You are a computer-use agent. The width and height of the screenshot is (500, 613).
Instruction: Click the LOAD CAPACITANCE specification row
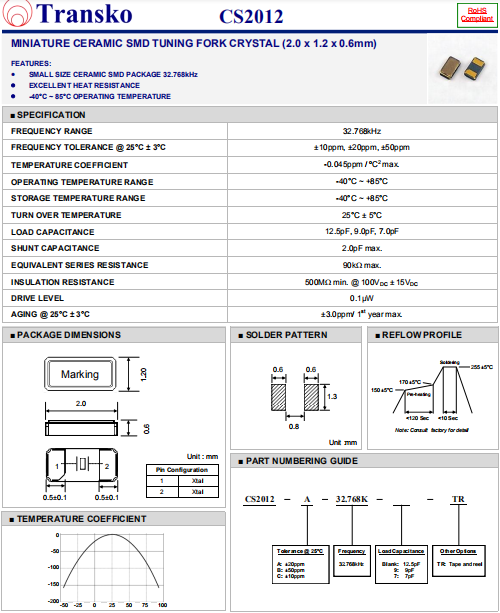point(250,232)
